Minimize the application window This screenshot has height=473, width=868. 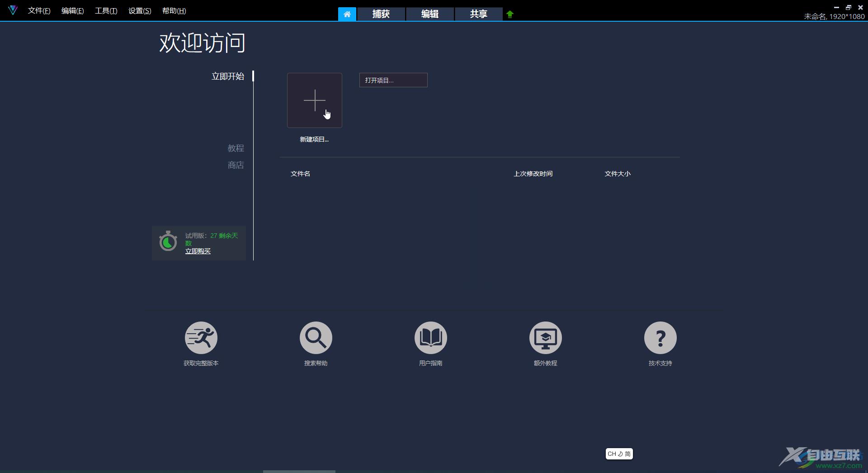836,7
